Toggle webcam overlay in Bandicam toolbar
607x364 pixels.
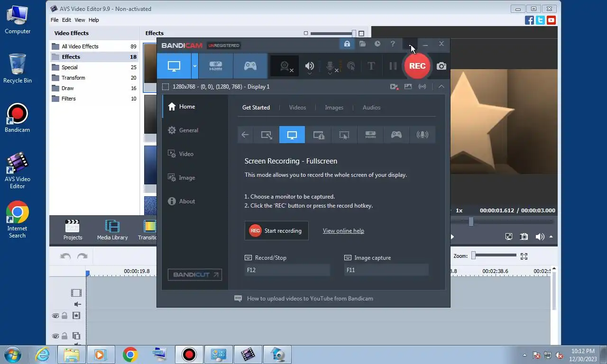[285, 66]
